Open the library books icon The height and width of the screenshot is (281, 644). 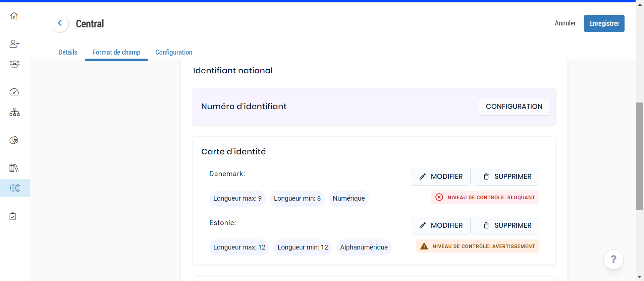point(14,167)
